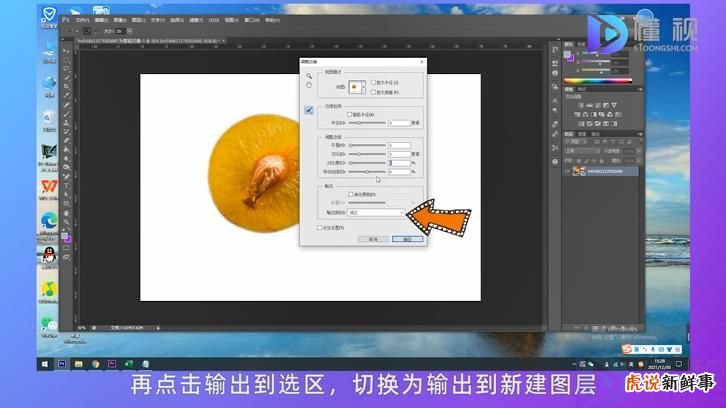Image resolution: width=726 pixels, height=408 pixels.
Task: Switch to the Layers tab
Action: (x=569, y=134)
